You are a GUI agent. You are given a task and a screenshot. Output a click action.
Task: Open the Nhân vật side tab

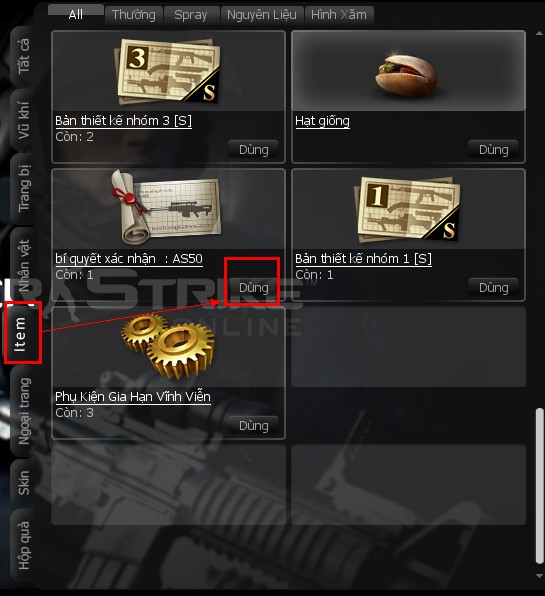click(x=24, y=265)
